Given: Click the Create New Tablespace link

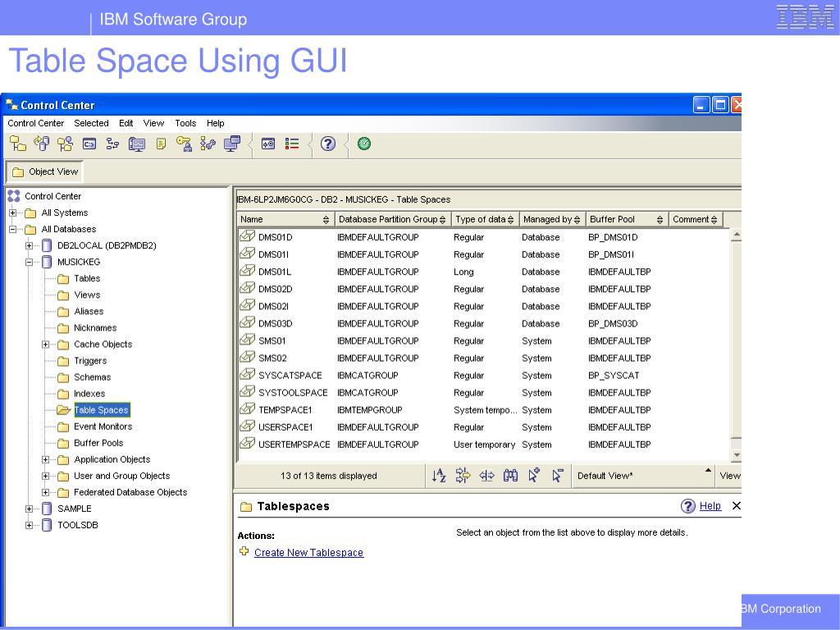Looking at the screenshot, I should click(x=308, y=552).
